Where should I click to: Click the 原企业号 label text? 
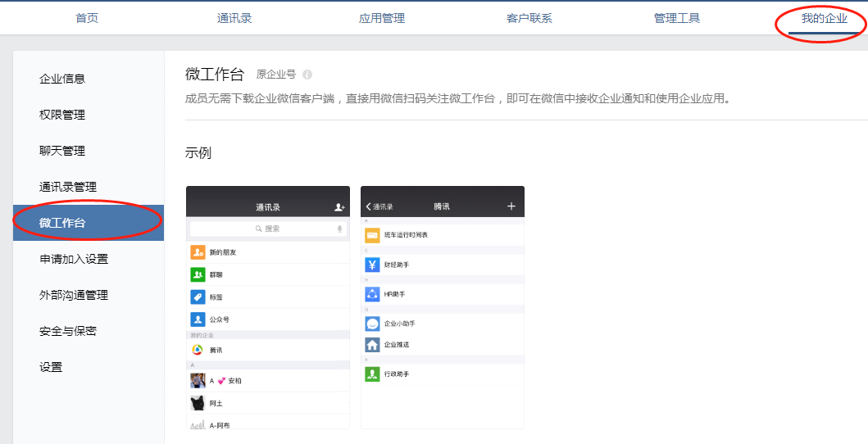[276, 75]
